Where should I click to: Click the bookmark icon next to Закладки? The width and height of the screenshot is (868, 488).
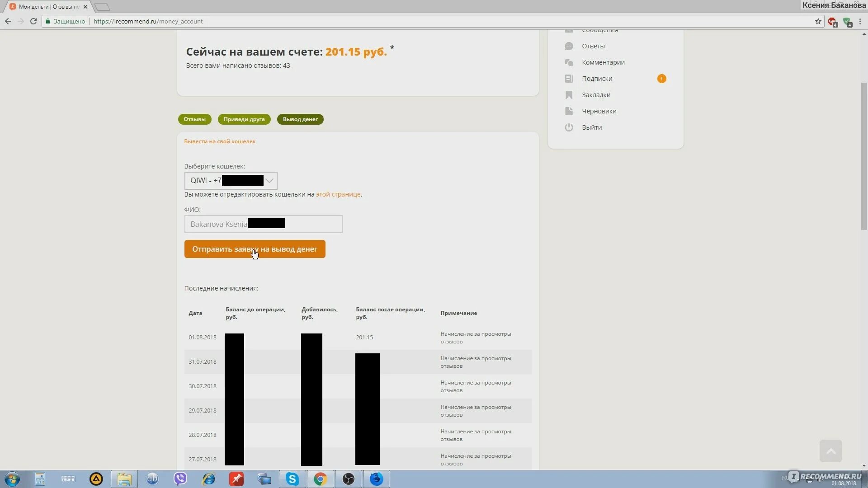pyautogui.click(x=569, y=95)
